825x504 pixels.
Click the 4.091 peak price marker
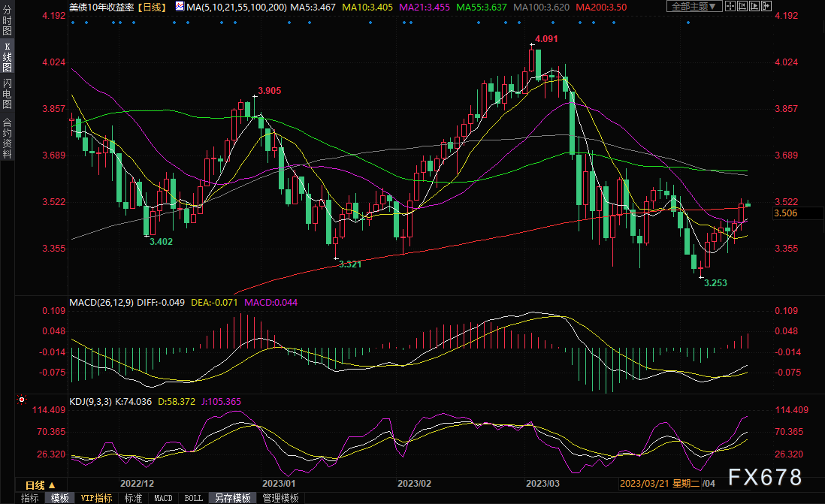click(x=546, y=38)
